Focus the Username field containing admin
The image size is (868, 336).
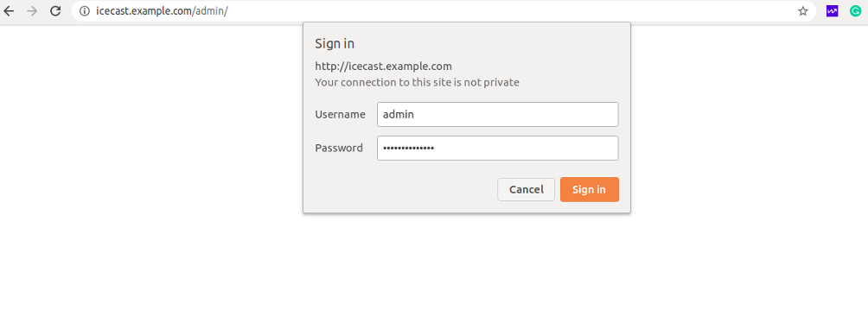498,114
